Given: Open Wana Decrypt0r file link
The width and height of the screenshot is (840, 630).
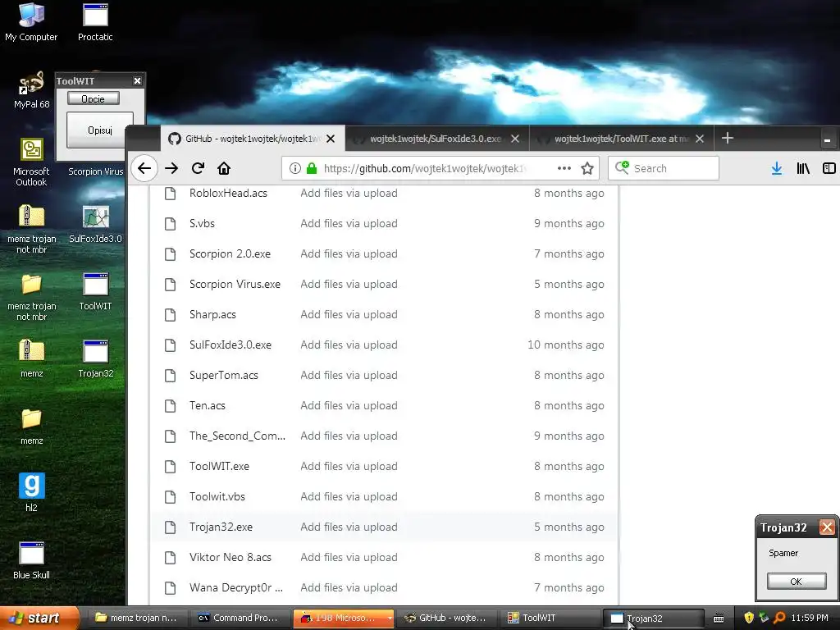Looking at the screenshot, I should tap(236, 587).
